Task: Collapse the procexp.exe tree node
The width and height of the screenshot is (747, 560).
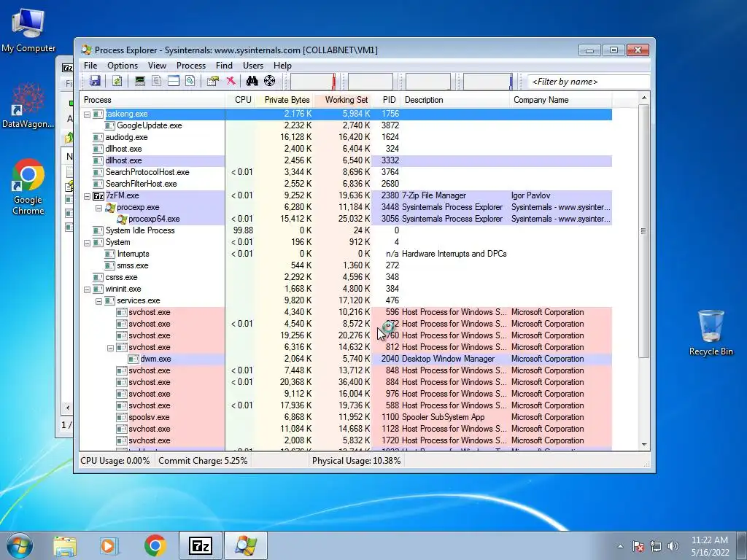Action: 98,208
